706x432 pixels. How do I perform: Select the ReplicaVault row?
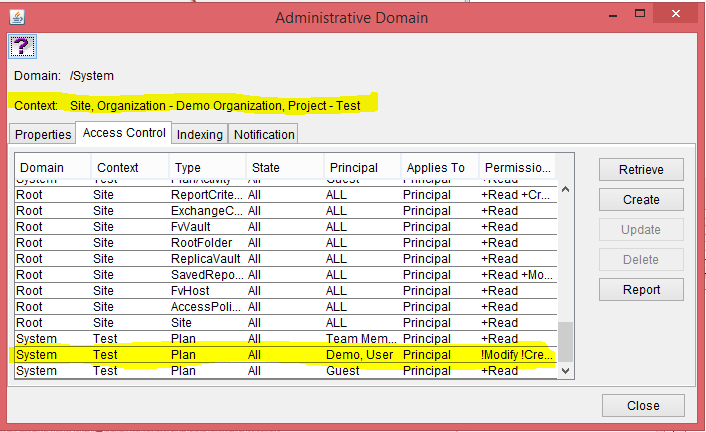click(x=286, y=259)
